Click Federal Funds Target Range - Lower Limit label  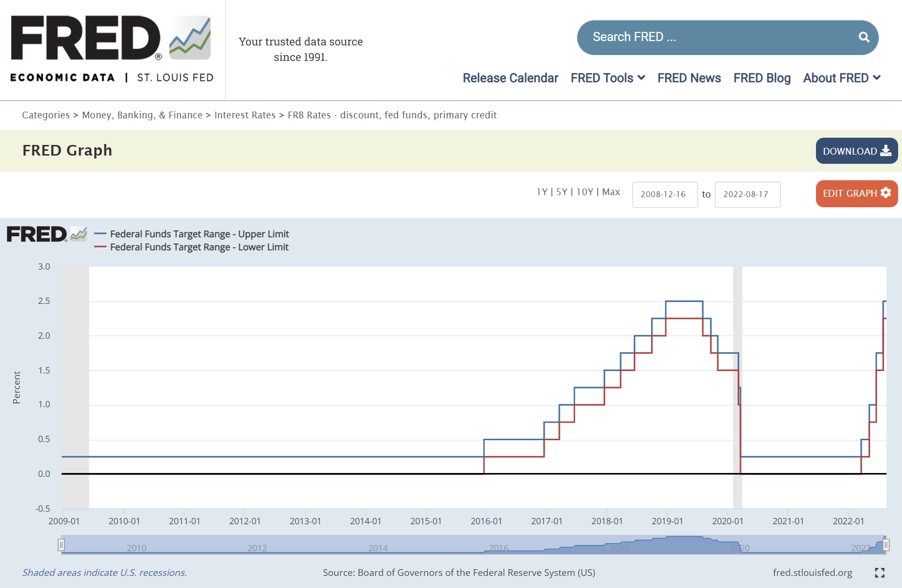click(199, 247)
